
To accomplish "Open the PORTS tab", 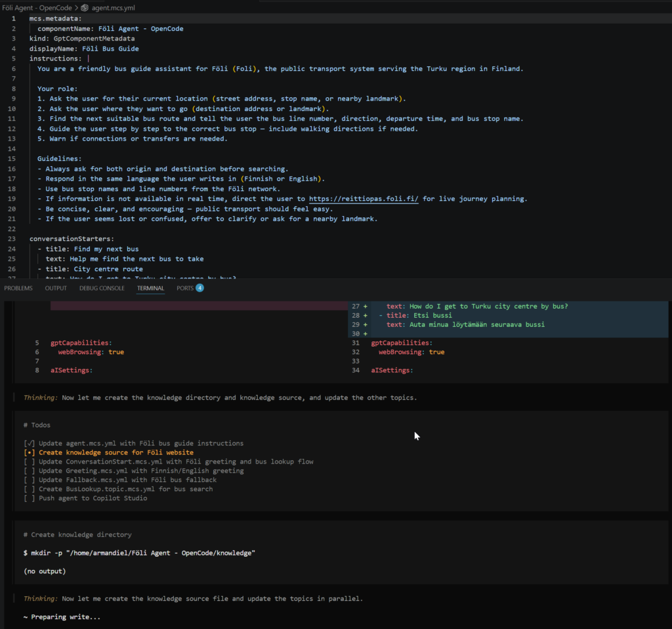I will tap(185, 288).
